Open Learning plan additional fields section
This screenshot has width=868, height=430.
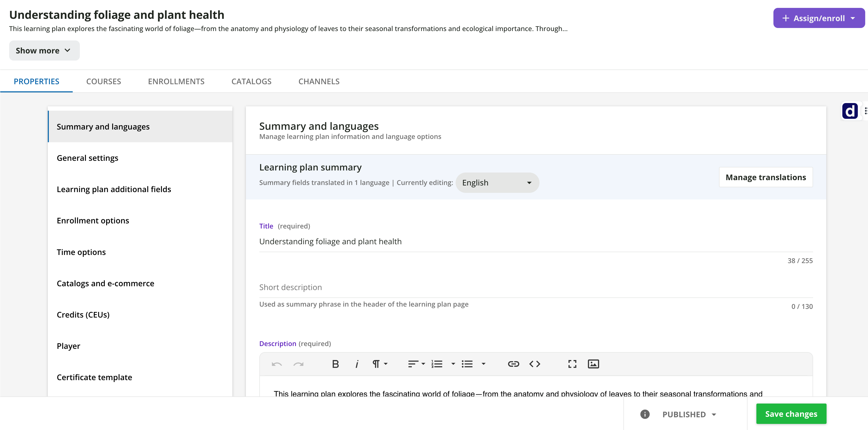point(140,189)
